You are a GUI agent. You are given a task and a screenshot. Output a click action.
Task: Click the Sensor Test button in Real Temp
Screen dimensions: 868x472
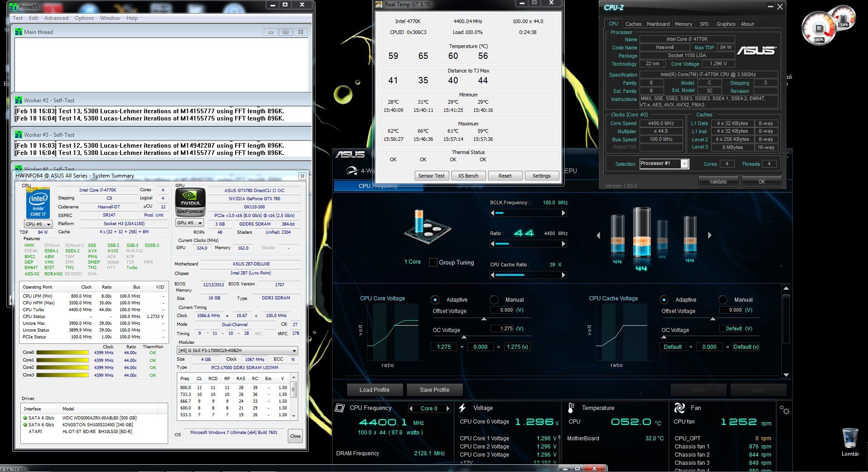click(432, 176)
